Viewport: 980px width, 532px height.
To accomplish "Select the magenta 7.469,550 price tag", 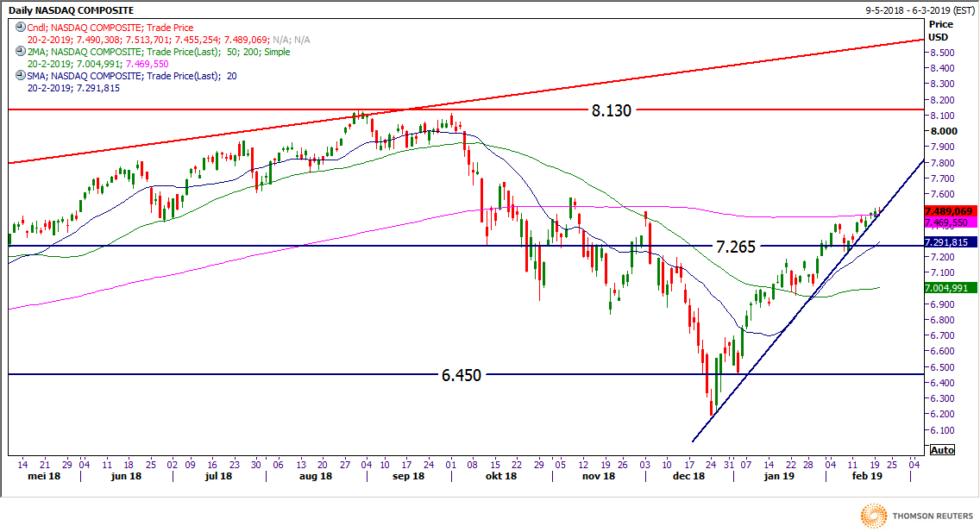I will [948, 222].
